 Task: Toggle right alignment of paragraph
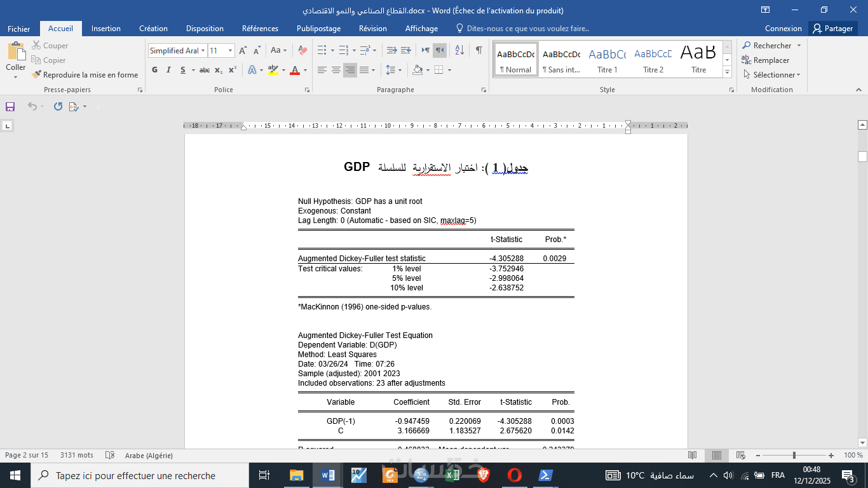point(350,70)
